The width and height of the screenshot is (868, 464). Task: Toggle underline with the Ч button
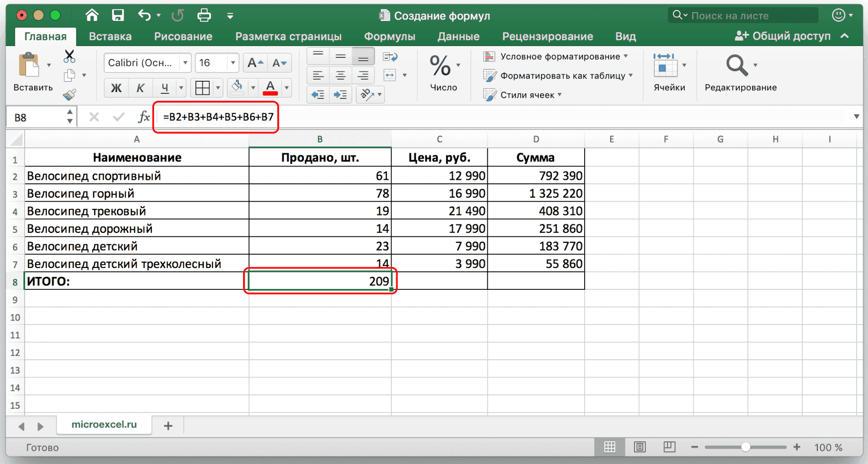coord(164,88)
